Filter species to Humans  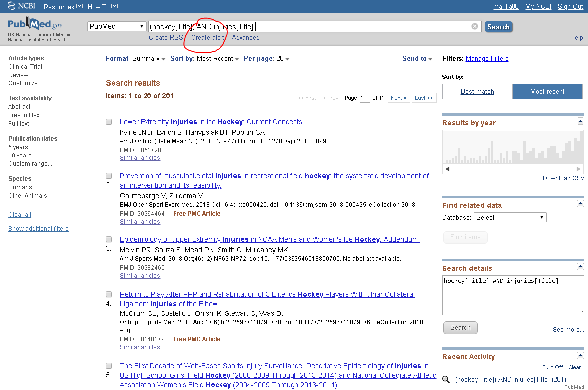20,187
